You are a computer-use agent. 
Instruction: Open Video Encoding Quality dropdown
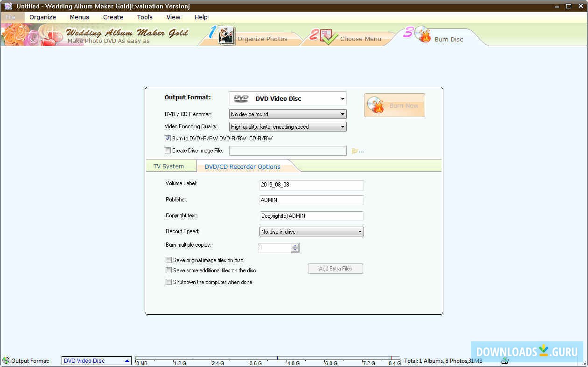288,127
